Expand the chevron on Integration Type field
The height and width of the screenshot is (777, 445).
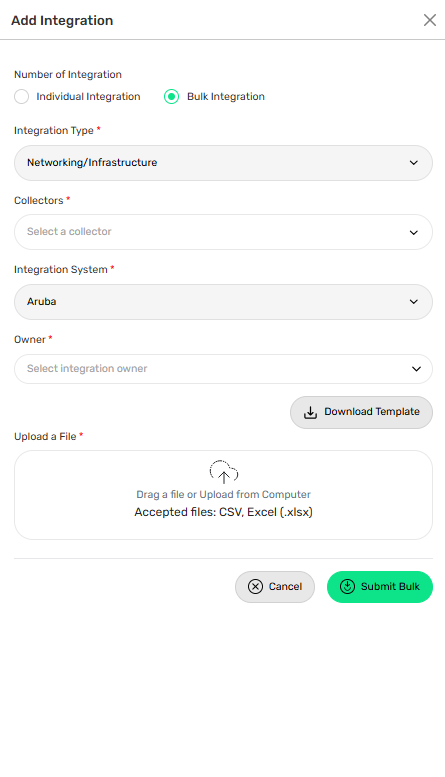(414, 163)
